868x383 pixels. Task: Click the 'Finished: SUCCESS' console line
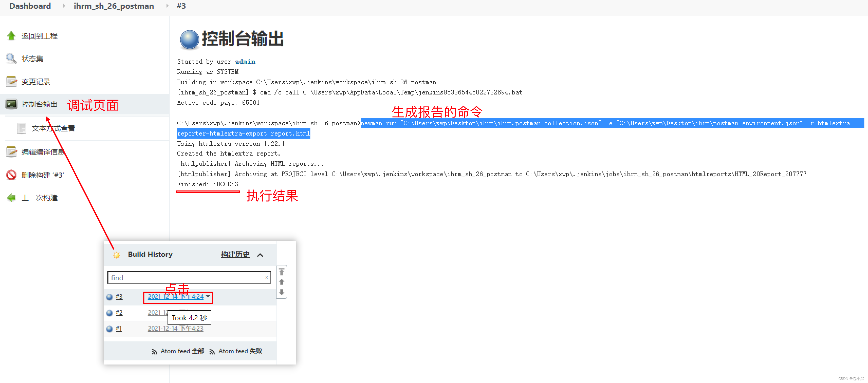(208, 184)
